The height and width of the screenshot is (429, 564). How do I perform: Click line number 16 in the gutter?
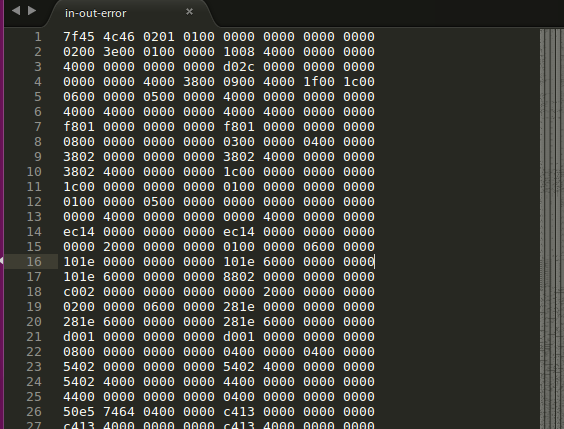point(34,262)
